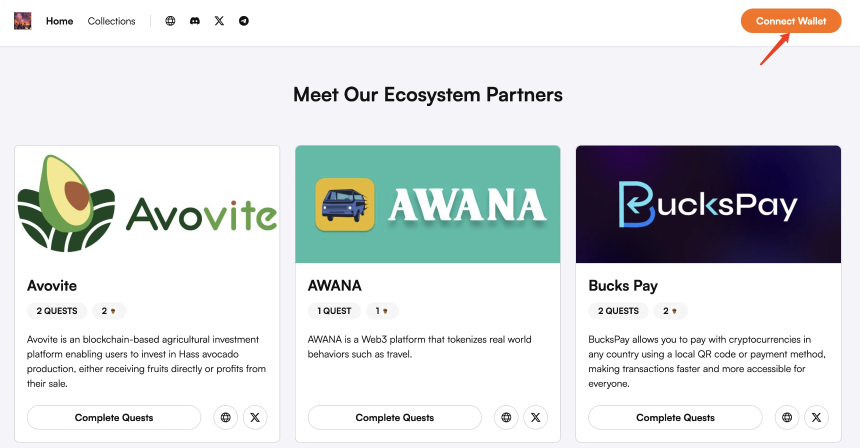Open the Avovite X profile icon
860x448 pixels.
click(255, 417)
